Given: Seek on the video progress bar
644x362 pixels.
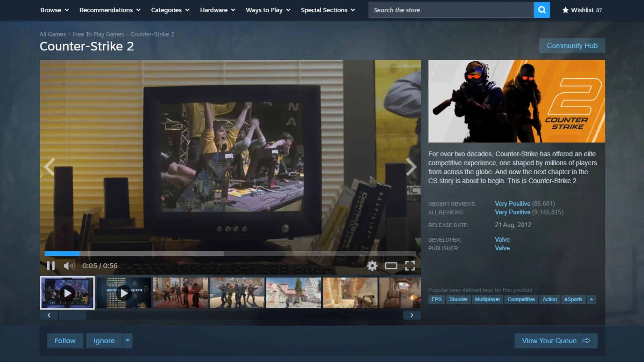Looking at the screenshot, I should [230, 253].
